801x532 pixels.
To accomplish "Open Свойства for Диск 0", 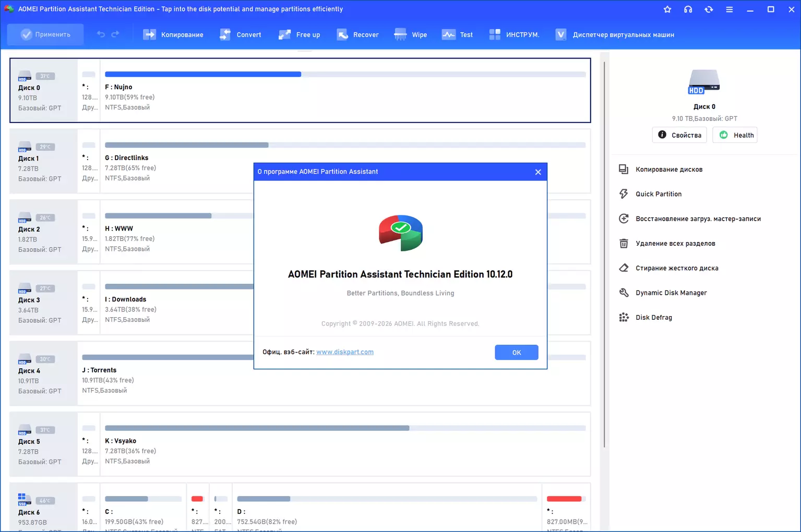I will 679,135.
